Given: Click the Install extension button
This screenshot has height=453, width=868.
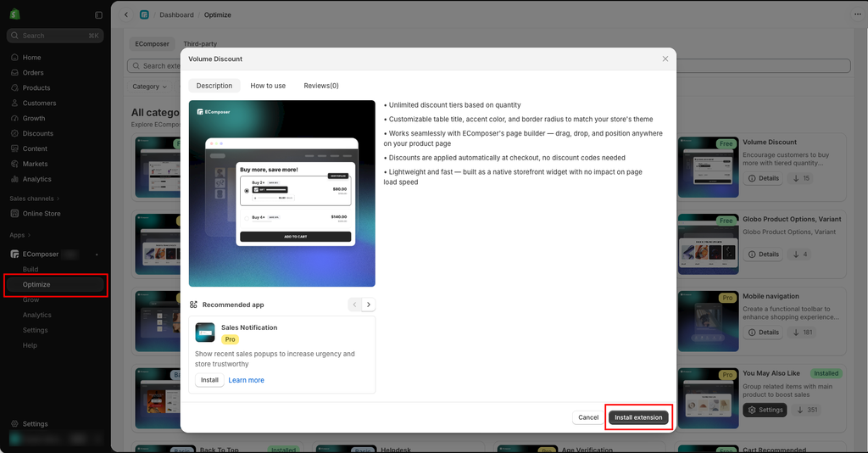Looking at the screenshot, I should (638, 417).
